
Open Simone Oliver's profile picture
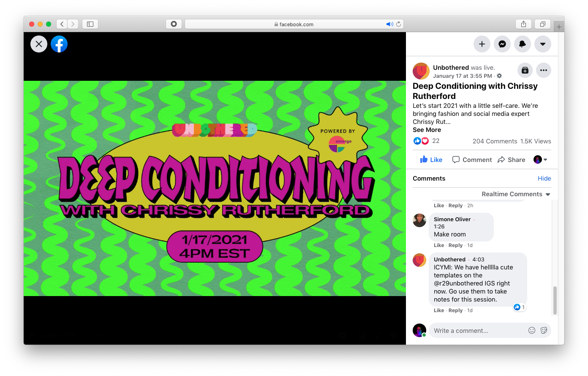(419, 220)
